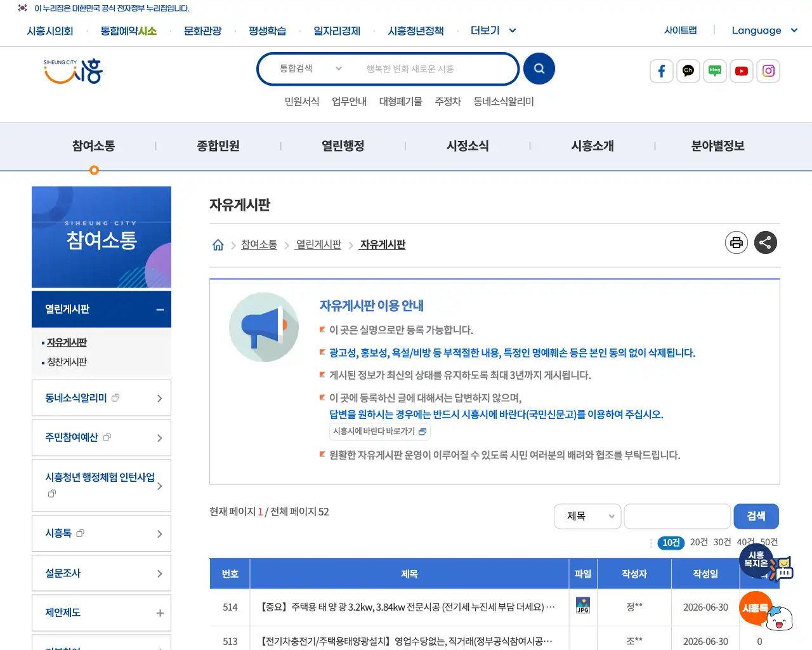Open the YouTube social icon
Screen dimensions: 812x650
742,71
